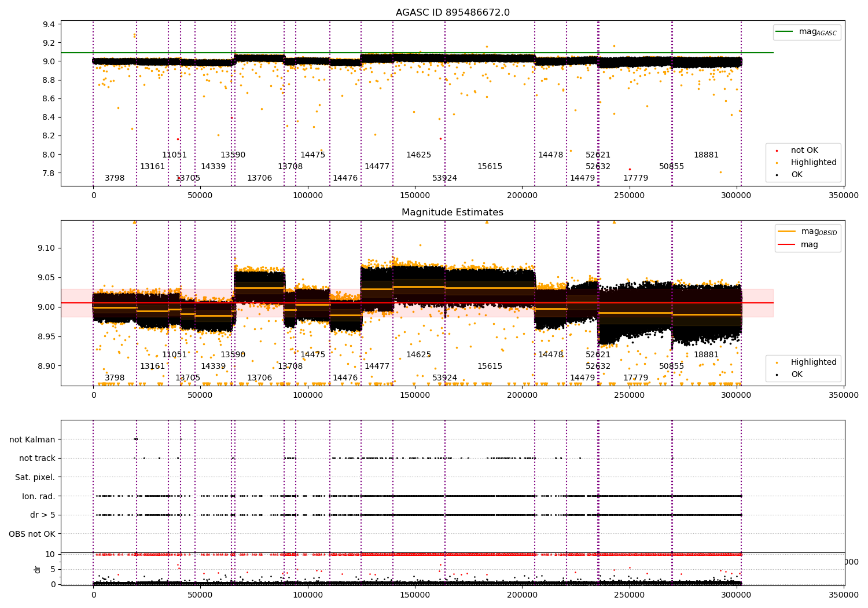868x608 pixels.
Task: Click the red 'mag' legend entry
Action: [798, 244]
